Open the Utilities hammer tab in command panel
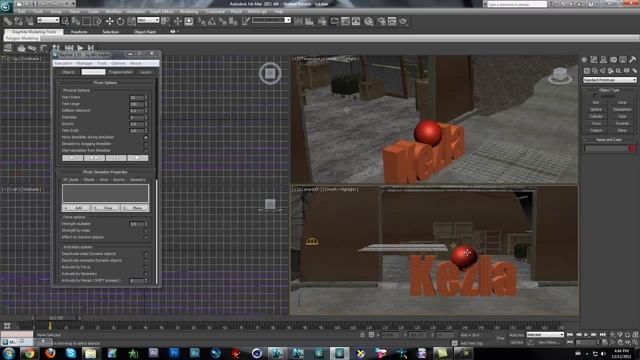The width and height of the screenshot is (640, 360). tap(633, 60)
